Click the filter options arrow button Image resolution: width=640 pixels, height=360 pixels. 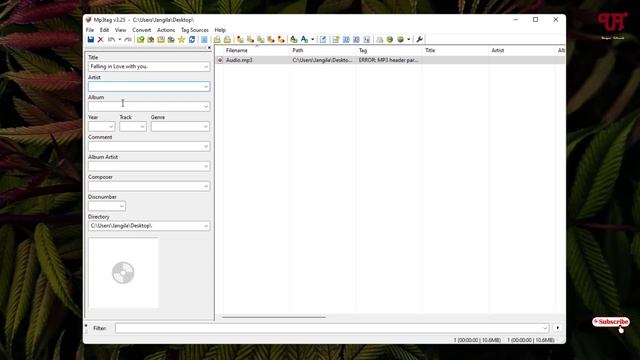(558, 328)
